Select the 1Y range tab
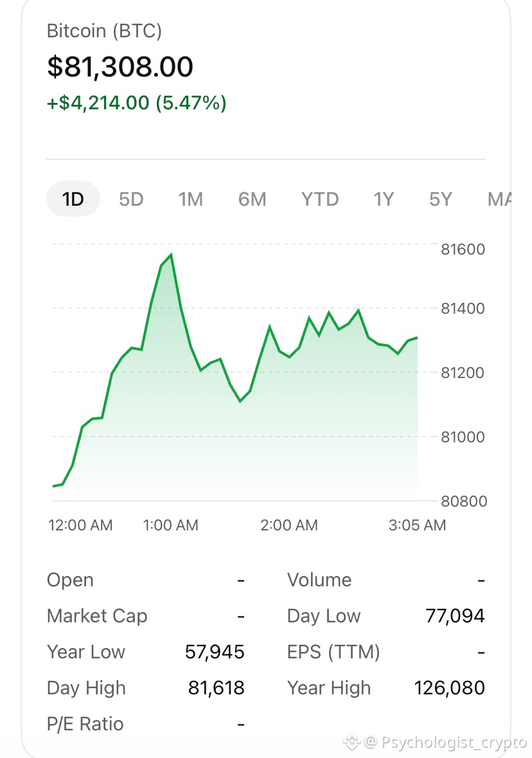532x758 pixels. coord(384,199)
